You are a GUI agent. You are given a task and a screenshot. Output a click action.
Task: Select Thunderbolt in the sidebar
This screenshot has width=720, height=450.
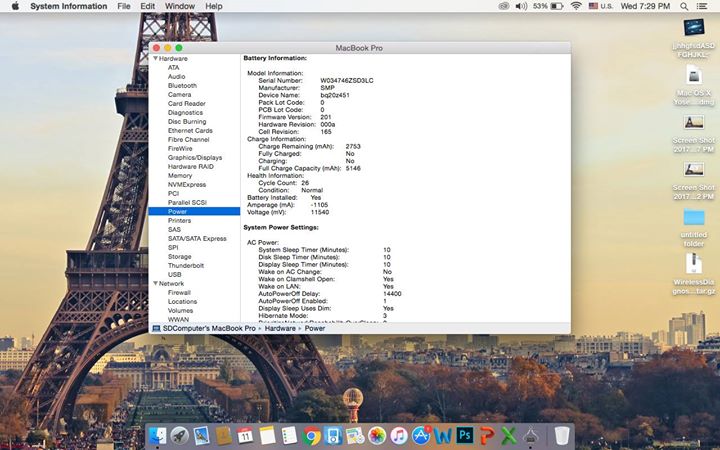(x=186, y=265)
